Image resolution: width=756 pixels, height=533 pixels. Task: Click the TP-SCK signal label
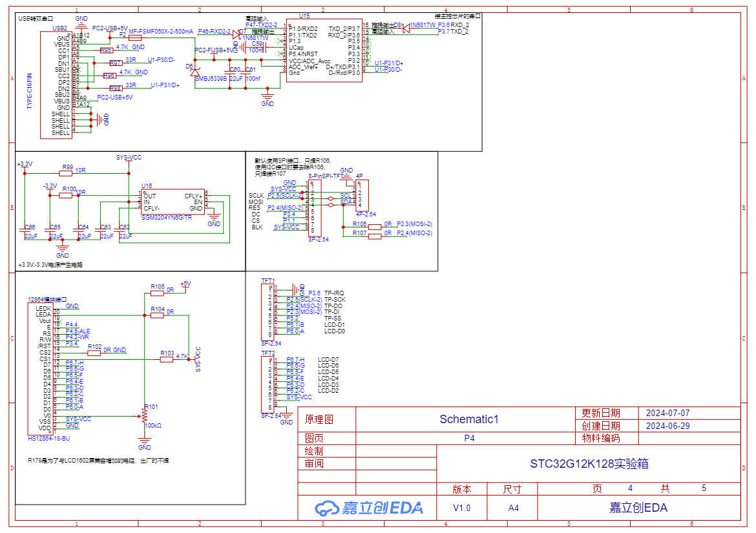335,299
